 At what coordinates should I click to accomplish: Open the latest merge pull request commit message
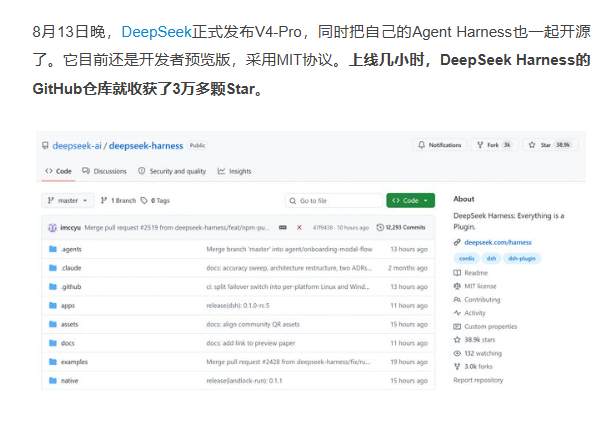tap(176, 228)
